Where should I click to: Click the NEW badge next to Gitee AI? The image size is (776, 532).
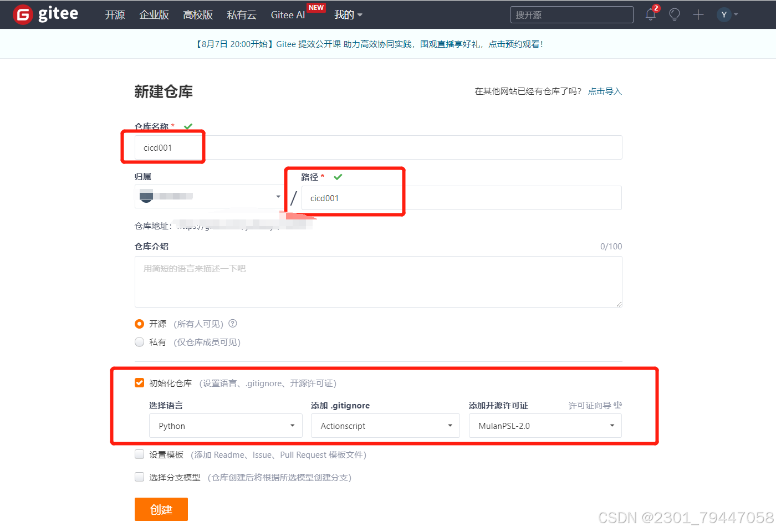pyautogui.click(x=316, y=8)
